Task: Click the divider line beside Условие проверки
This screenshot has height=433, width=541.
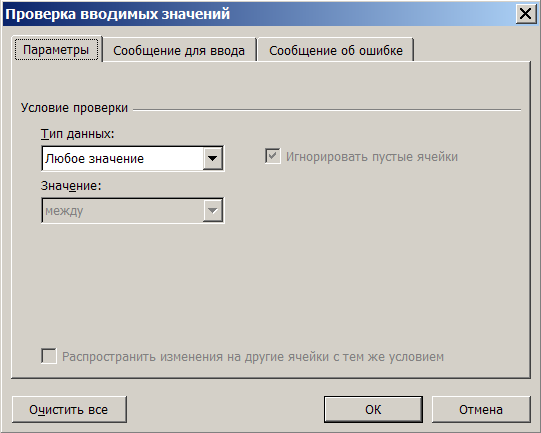Action: point(327,110)
